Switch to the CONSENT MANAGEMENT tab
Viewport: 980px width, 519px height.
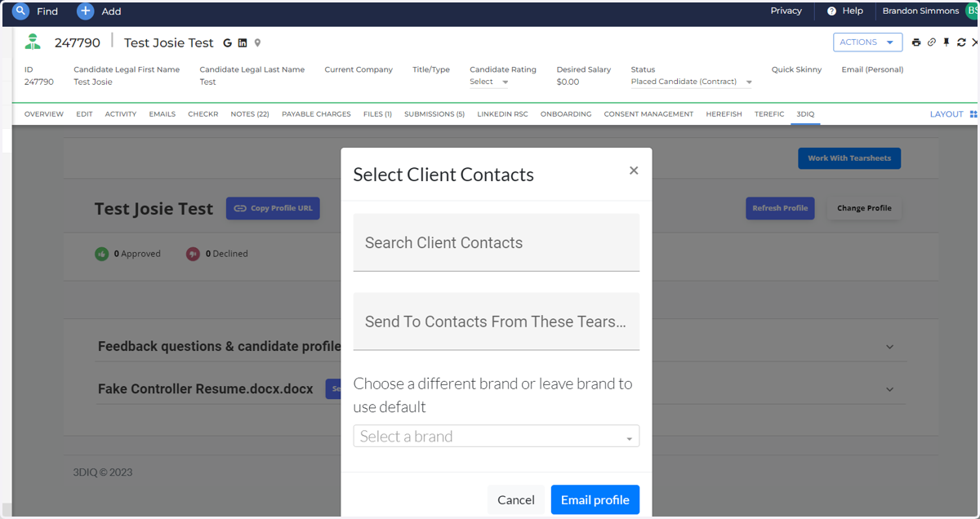click(648, 114)
